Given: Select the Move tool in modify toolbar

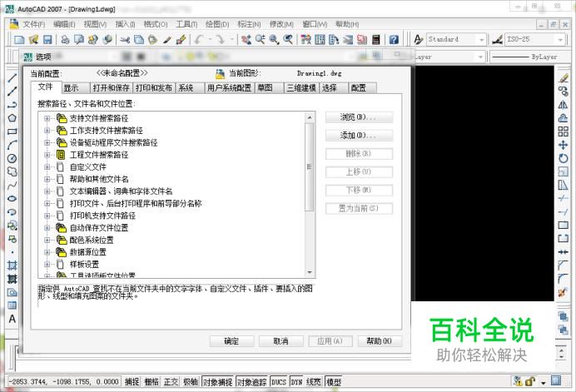Looking at the screenshot, I should coord(564,145).
